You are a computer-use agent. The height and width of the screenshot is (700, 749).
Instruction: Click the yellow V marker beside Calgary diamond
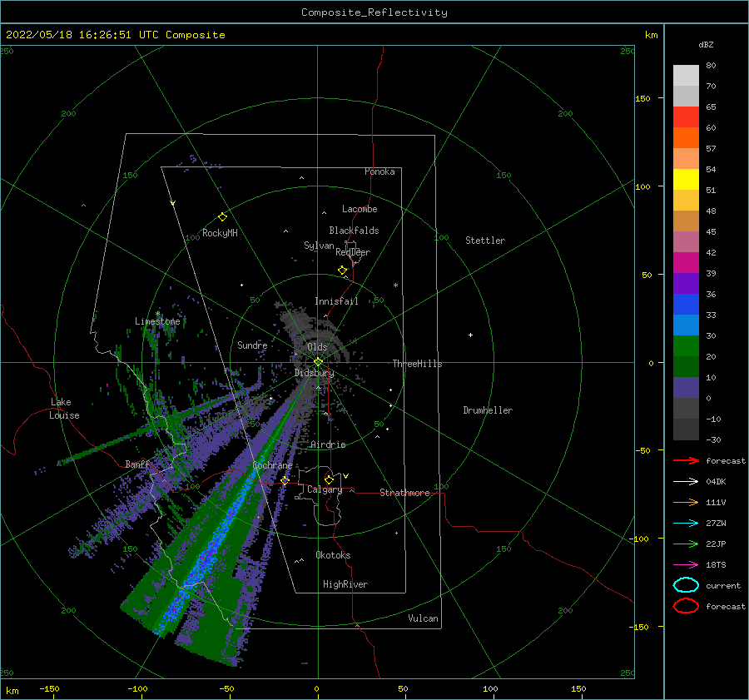(346, 476)
